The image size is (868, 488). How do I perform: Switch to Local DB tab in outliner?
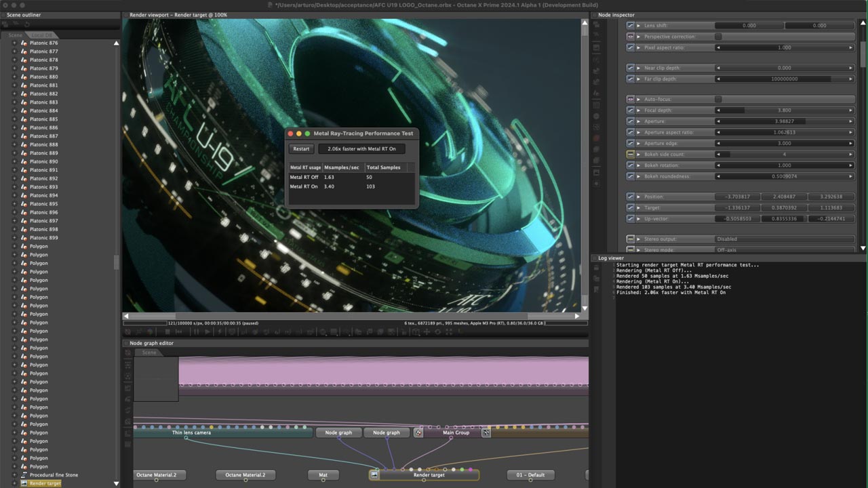click(43, 35)
